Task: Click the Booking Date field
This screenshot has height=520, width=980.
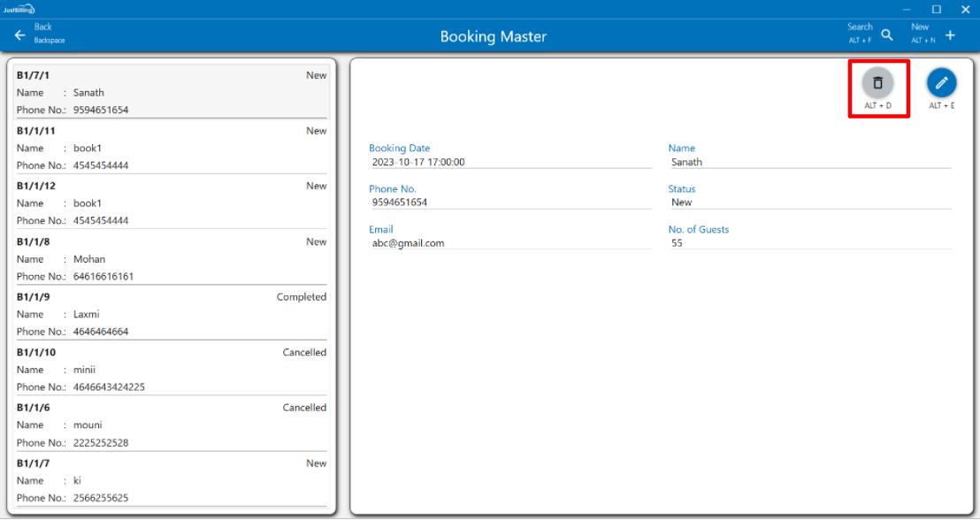Action: click(509, 162)
